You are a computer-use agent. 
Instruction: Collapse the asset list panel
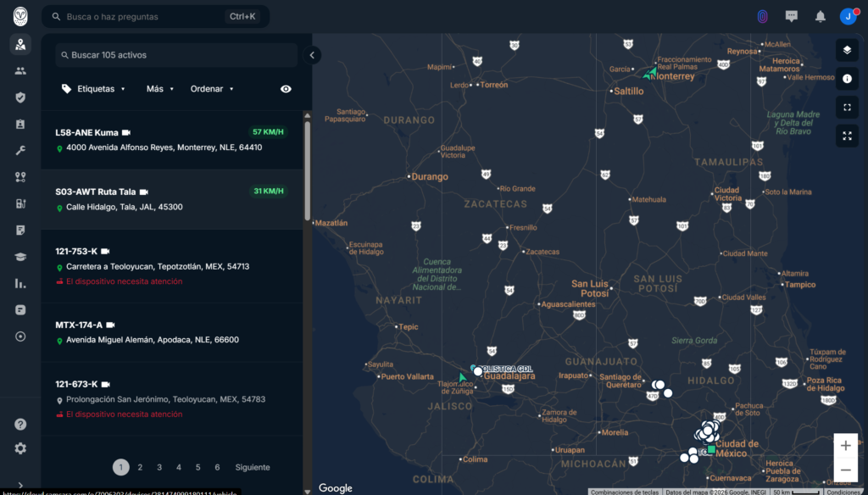click(312, 55)
